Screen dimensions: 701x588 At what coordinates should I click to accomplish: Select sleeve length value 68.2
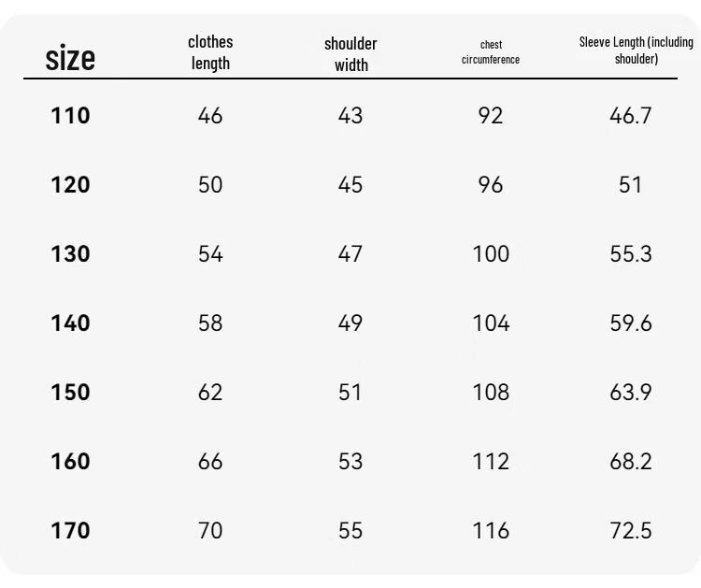click(630, 462)
